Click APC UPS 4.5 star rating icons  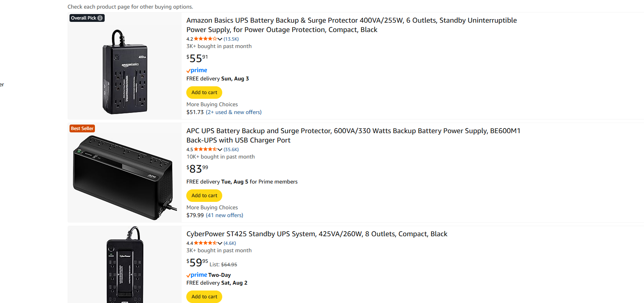click(x=205, y=149)
